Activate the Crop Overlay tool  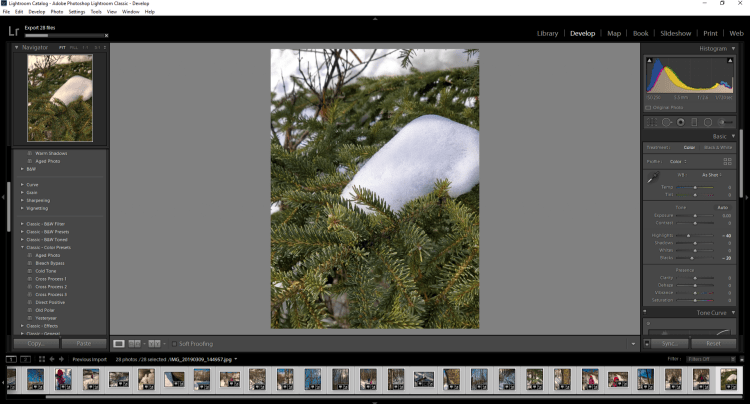tap(652, 122)
